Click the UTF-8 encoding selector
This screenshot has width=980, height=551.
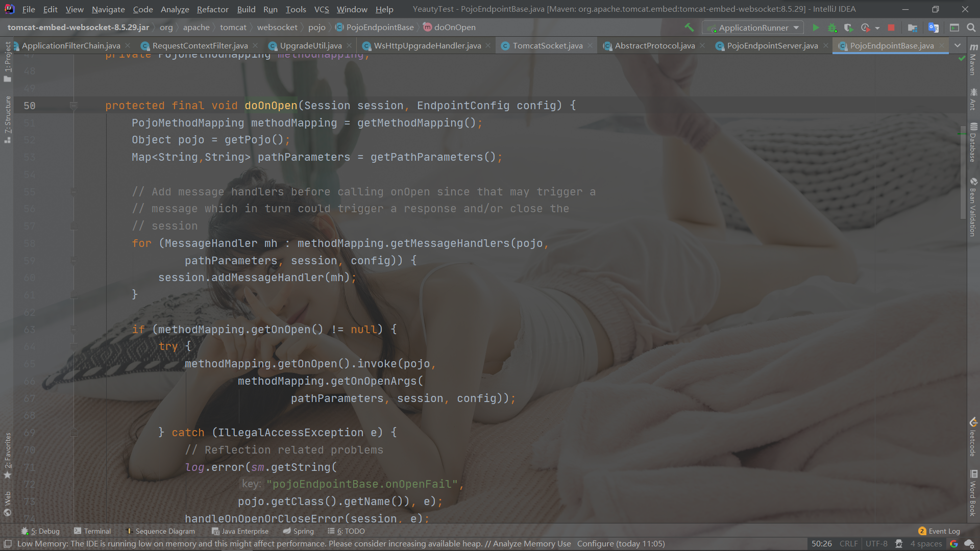tap(876, 544)
